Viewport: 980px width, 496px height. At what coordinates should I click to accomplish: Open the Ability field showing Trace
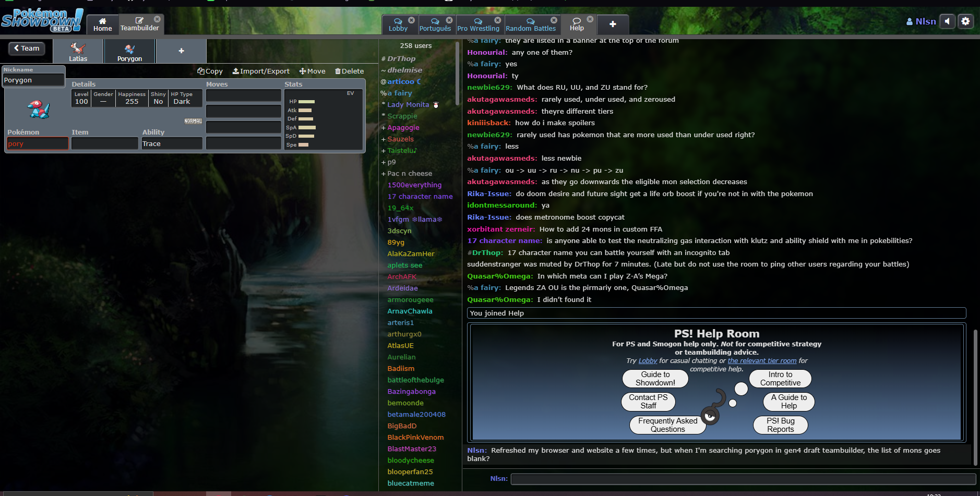tap(172, 144)
